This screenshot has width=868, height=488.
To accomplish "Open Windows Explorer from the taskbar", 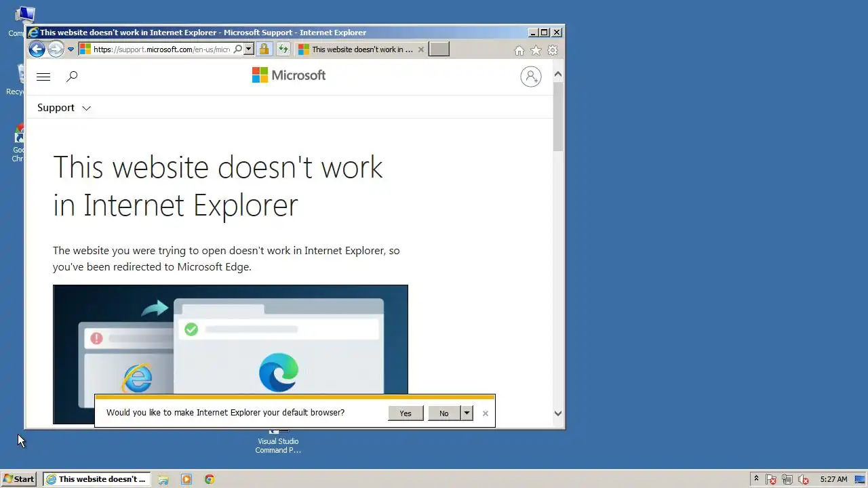I will point(163,479).
